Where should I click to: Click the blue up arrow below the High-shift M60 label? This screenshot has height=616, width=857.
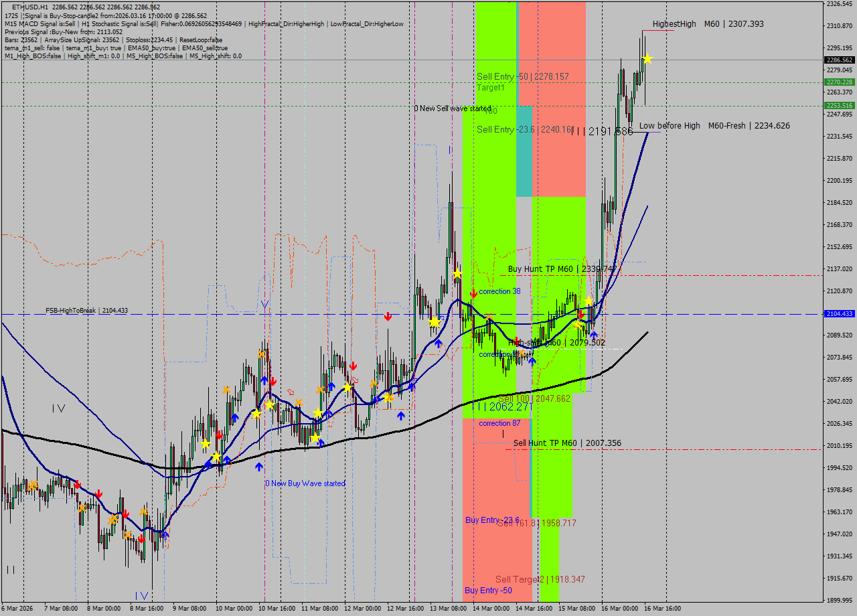[x=532, y=361]
